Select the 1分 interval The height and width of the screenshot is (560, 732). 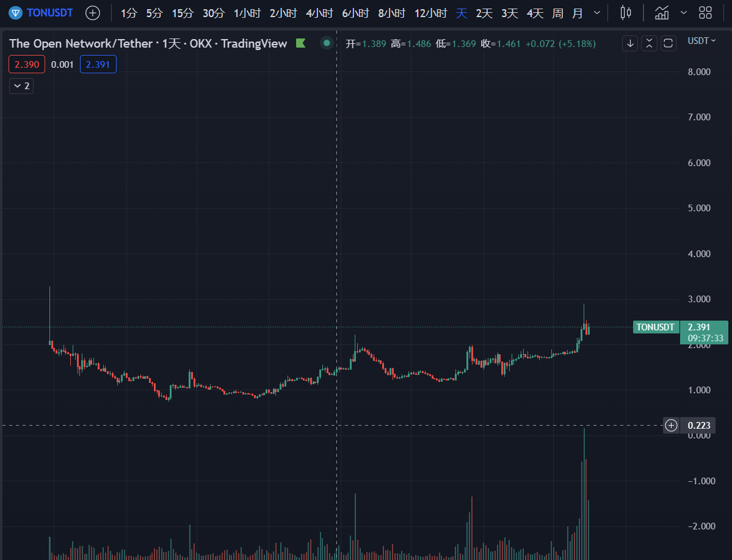pos(129,13)
